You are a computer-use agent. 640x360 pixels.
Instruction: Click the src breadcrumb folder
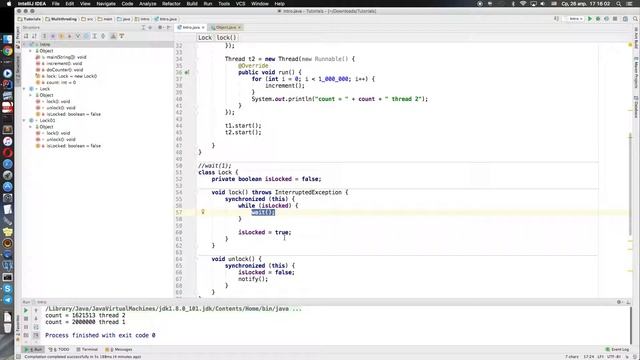pos(87,19)
